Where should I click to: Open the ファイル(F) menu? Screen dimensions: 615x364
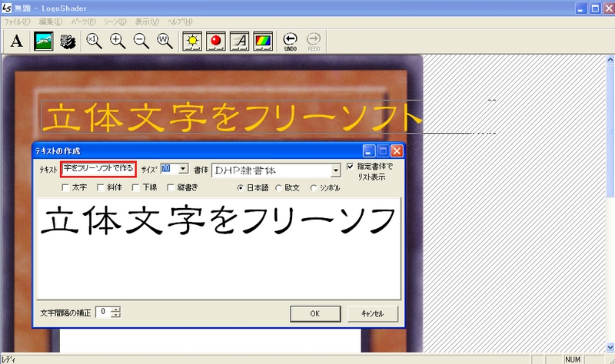click(x=17, y=22)
